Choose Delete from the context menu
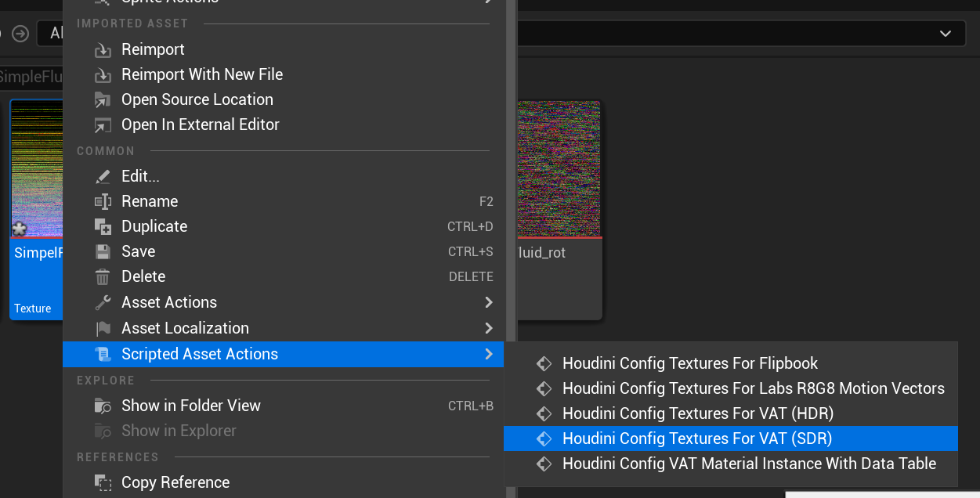980x498 pixels. [284, 276]
